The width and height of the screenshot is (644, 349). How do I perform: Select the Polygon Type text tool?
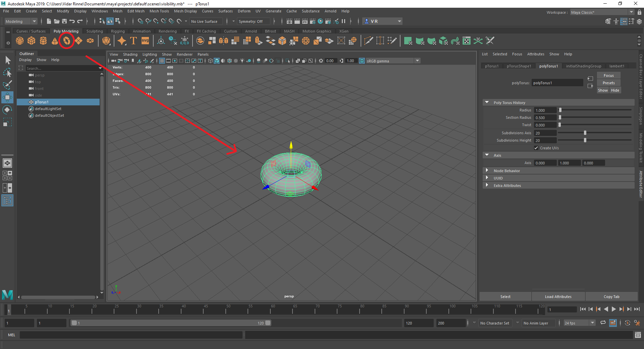point(133,41)
